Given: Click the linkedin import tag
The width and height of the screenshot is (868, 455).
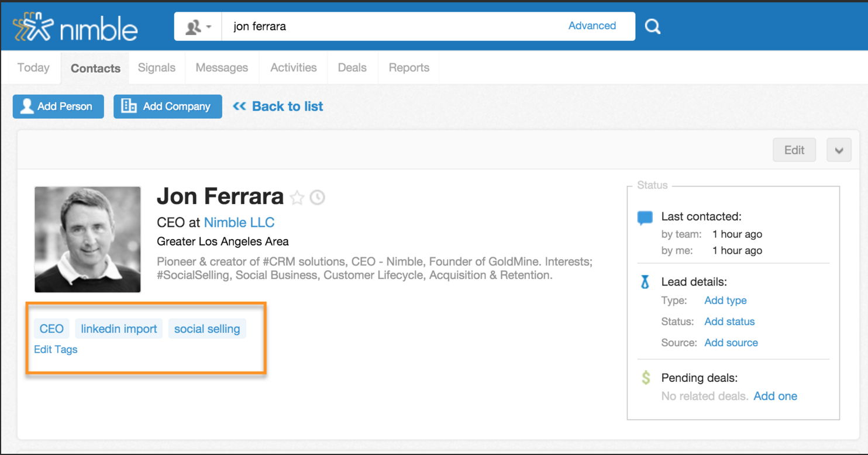Looking at the screenshot, I should 119,329.
